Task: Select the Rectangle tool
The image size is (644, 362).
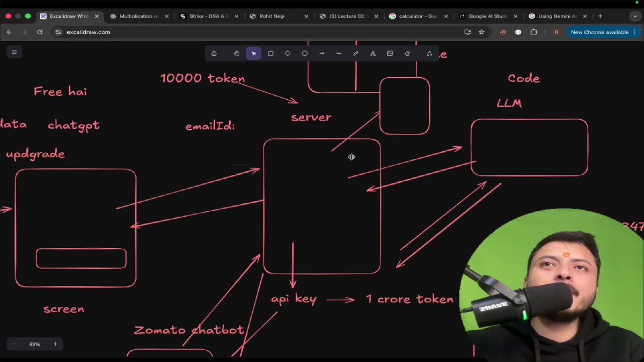Action: coord(270,53)
